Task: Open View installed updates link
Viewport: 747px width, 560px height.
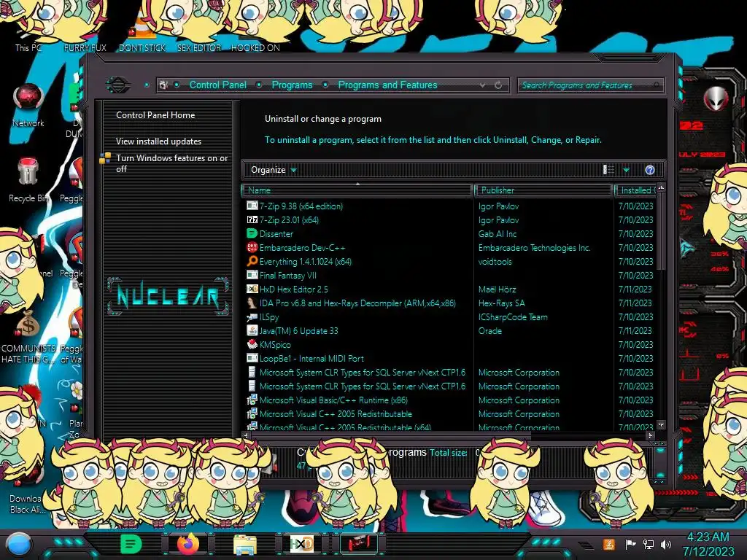Action: tap(158, 141)
